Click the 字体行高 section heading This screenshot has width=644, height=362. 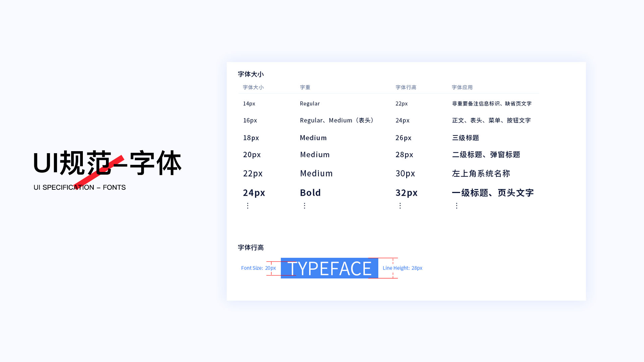pyautogui.click(x=251, y=248)
